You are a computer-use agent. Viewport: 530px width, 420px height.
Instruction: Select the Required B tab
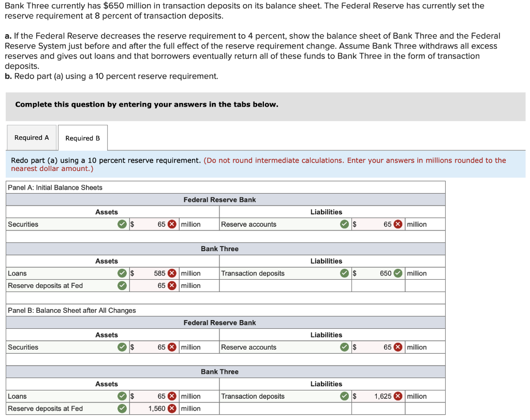coord(83,138)
